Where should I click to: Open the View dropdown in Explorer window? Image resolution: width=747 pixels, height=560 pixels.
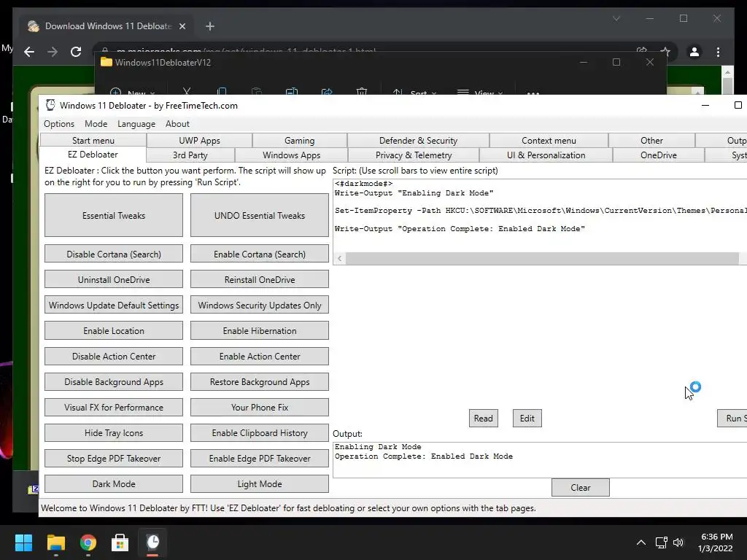(x=479, y=93)
